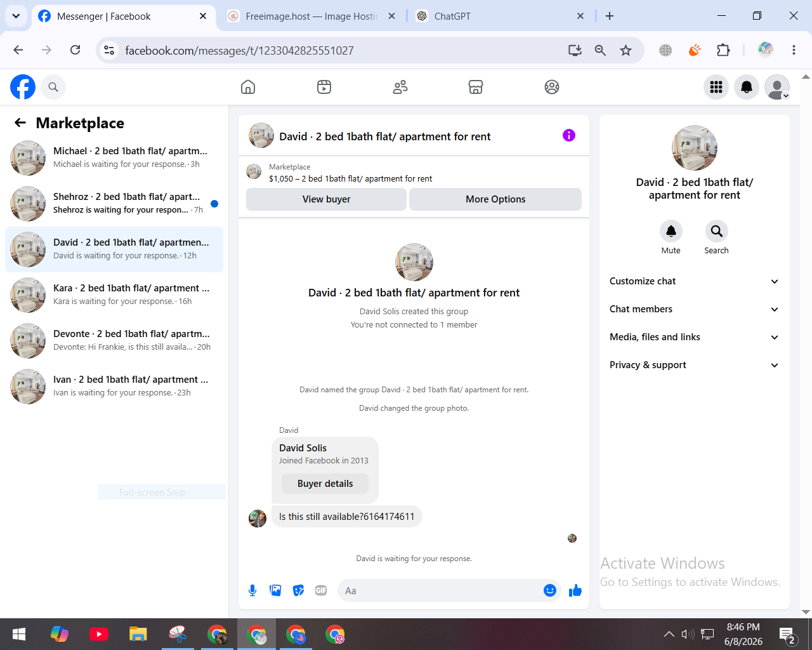Open the Marketplace storefront icon

[x=476, y=87]
